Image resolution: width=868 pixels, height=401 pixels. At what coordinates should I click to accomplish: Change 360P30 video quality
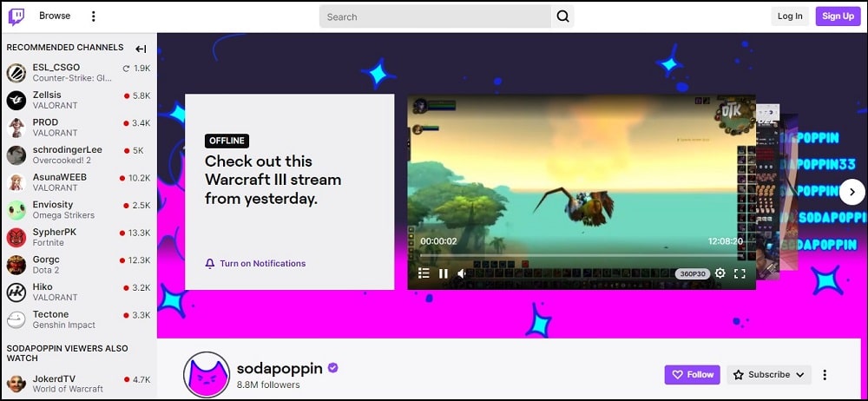click(692, 273)
